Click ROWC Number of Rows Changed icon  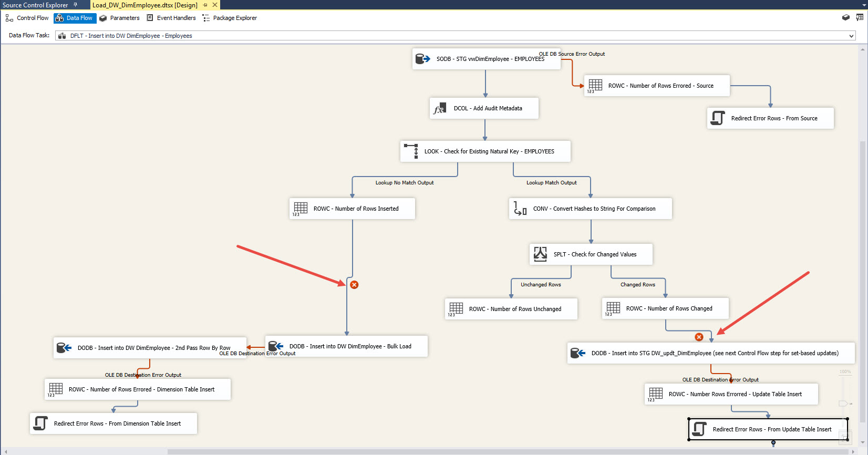(613, 308)
